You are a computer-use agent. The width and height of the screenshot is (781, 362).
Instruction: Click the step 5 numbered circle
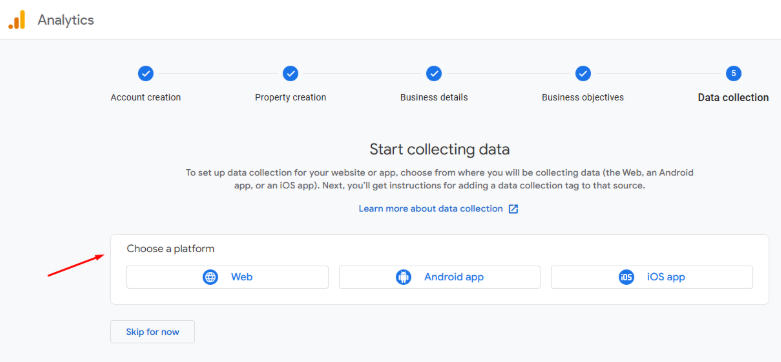pyautogui.click(x=733, y=74)
